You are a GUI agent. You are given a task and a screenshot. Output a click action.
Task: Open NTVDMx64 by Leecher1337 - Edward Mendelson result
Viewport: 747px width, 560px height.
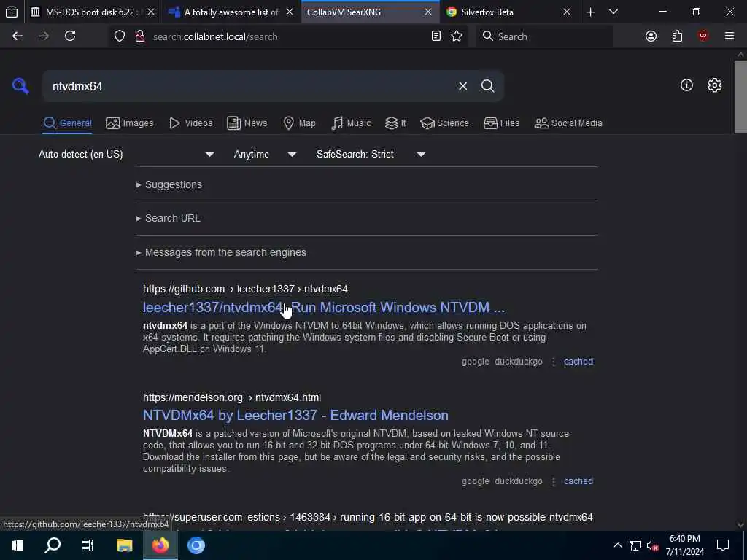click(295, 415)
